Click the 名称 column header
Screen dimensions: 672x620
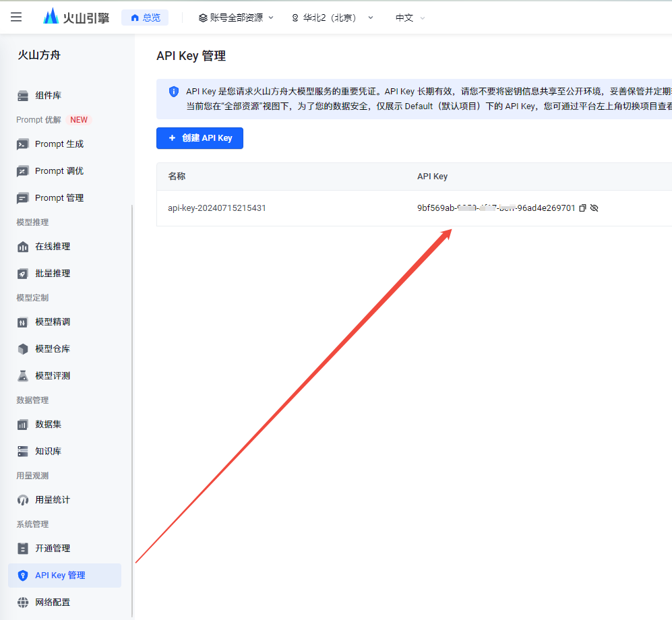(177, 177)
